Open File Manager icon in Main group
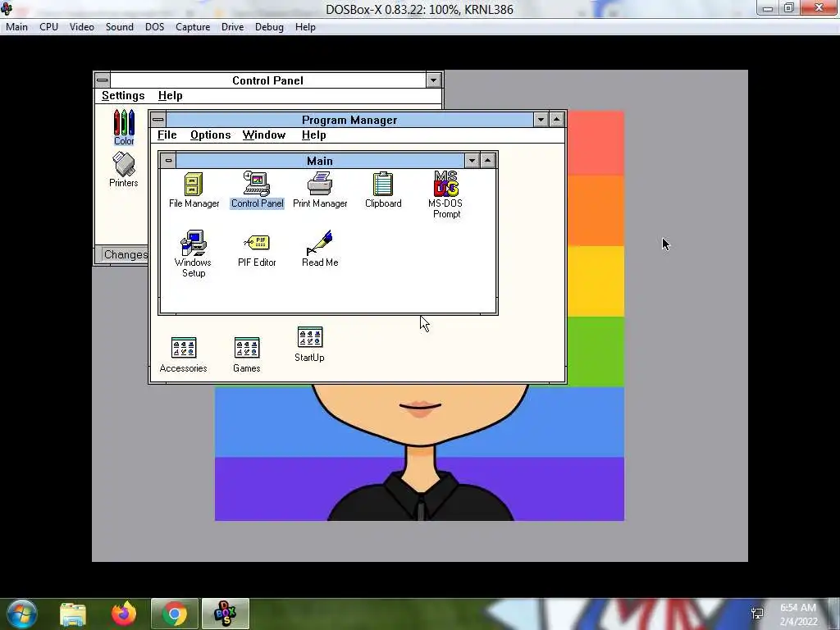Viewport: 840px width, 630px height. (194, 189)
